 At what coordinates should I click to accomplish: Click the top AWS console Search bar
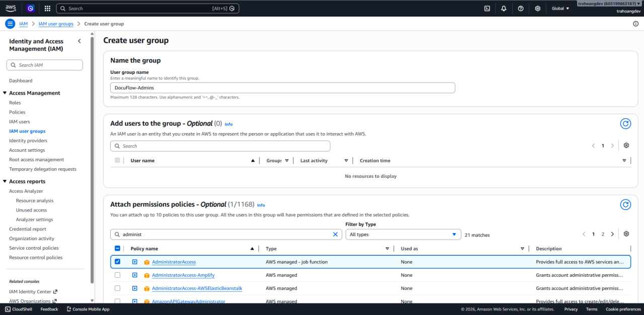(x=147, y=9)
